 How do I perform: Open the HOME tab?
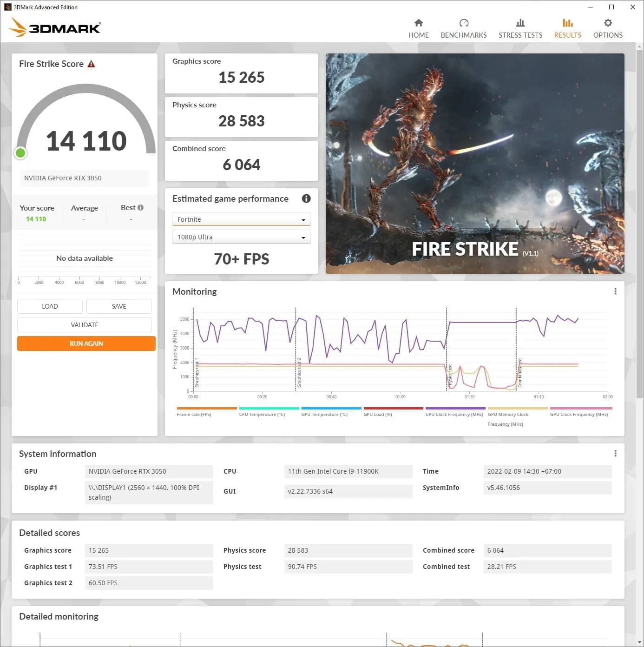click(x=418, y=29)
